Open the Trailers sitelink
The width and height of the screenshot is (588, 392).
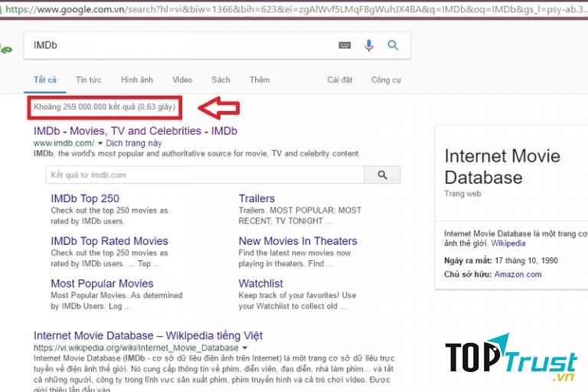tap(257, 198)
